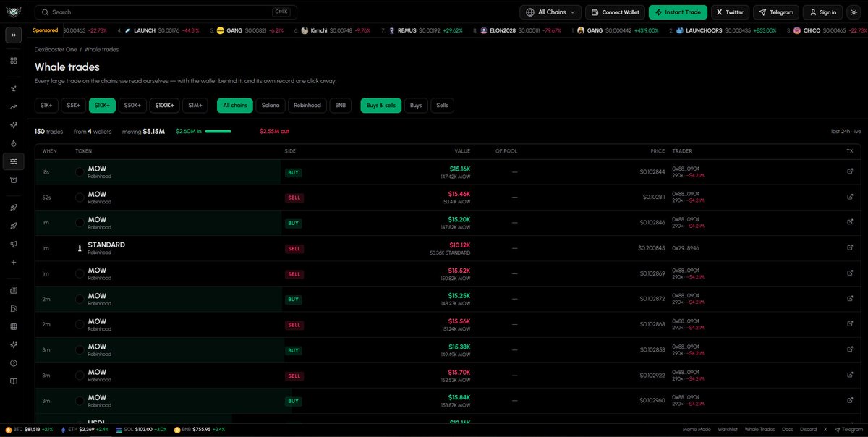
Task: Open Meme Mode in footer
Action: point(697,430)
